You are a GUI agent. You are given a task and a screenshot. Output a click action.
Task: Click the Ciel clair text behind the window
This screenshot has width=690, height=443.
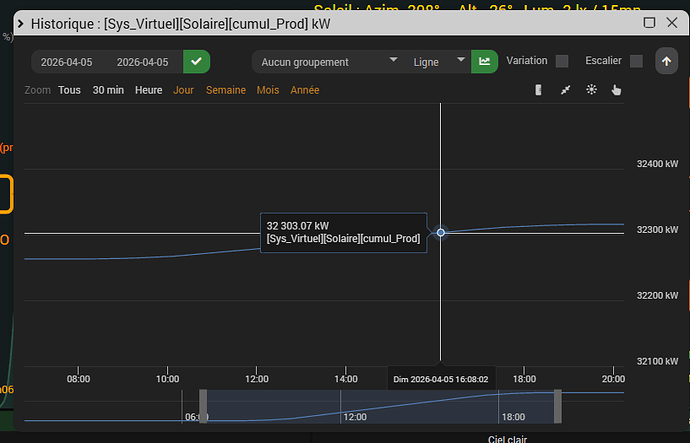[x=507, y=439]
